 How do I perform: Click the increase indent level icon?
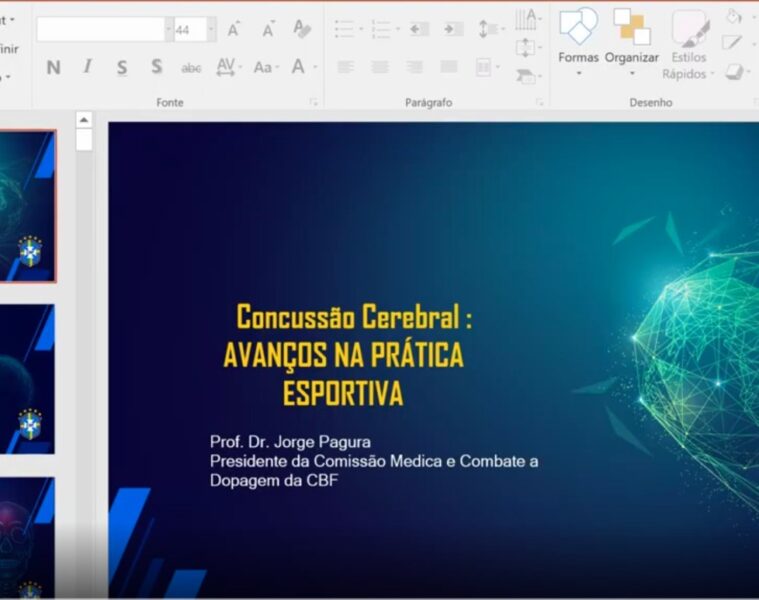point(453,30)
